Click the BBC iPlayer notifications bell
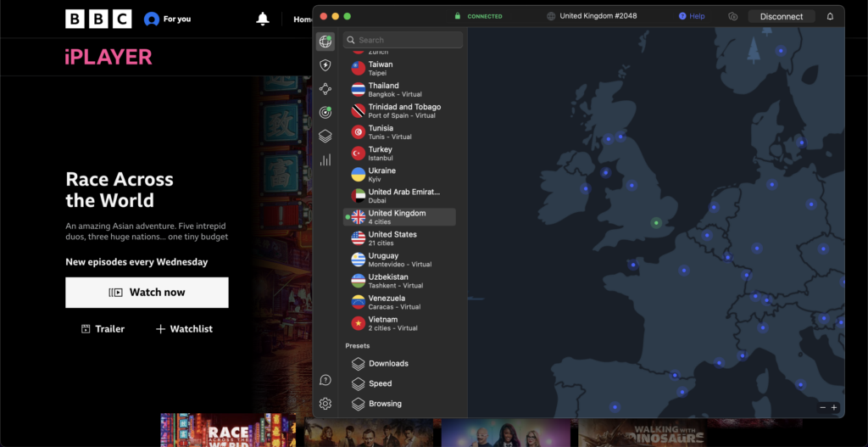Screen dimensions: 868x447 (x=263, y=19)
